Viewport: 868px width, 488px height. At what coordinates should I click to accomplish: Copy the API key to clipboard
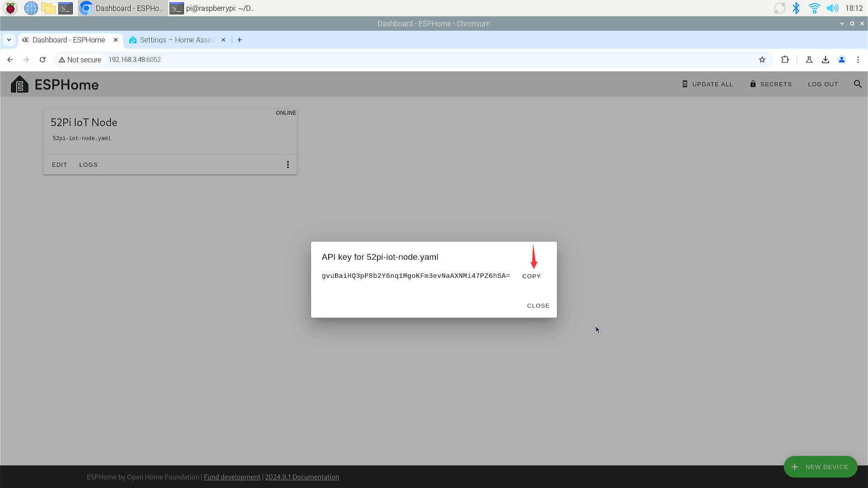pyautogui.click(x=531, y=276)
